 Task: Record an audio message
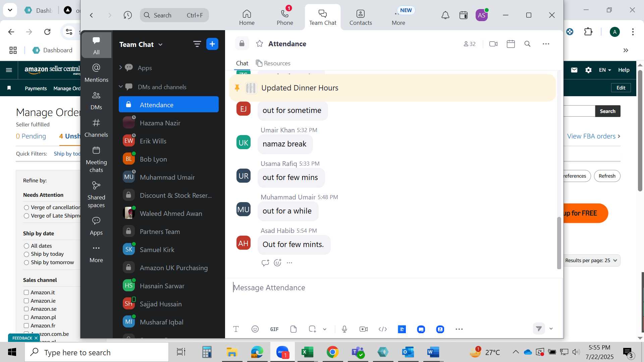coord(344,329)
